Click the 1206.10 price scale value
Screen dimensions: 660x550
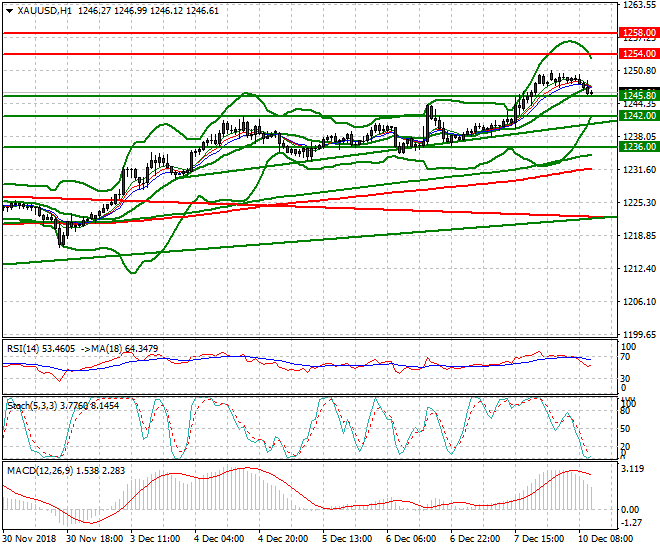[639, 301]
